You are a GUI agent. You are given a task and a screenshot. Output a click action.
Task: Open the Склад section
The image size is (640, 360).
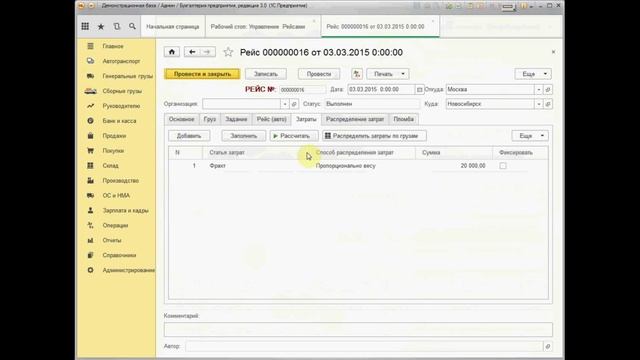coord(110,165)
